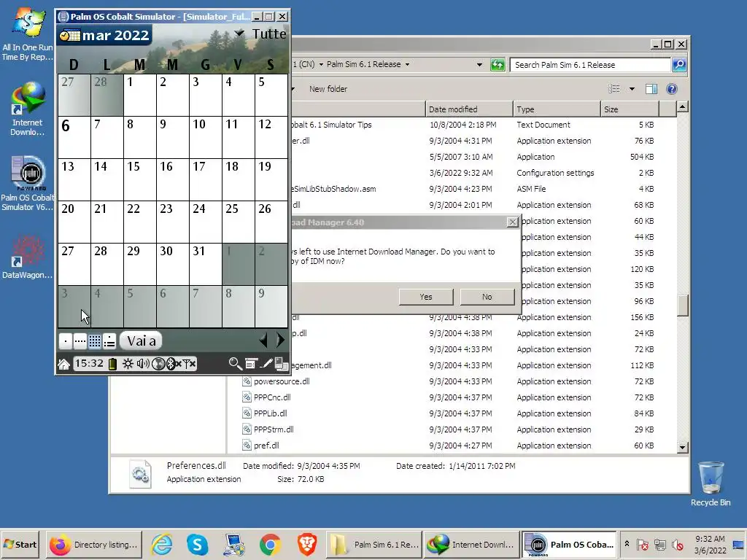This screenshot has height=560, width=747.
Task: Select the 'Configuration settings' row
Action: point(474,173)
